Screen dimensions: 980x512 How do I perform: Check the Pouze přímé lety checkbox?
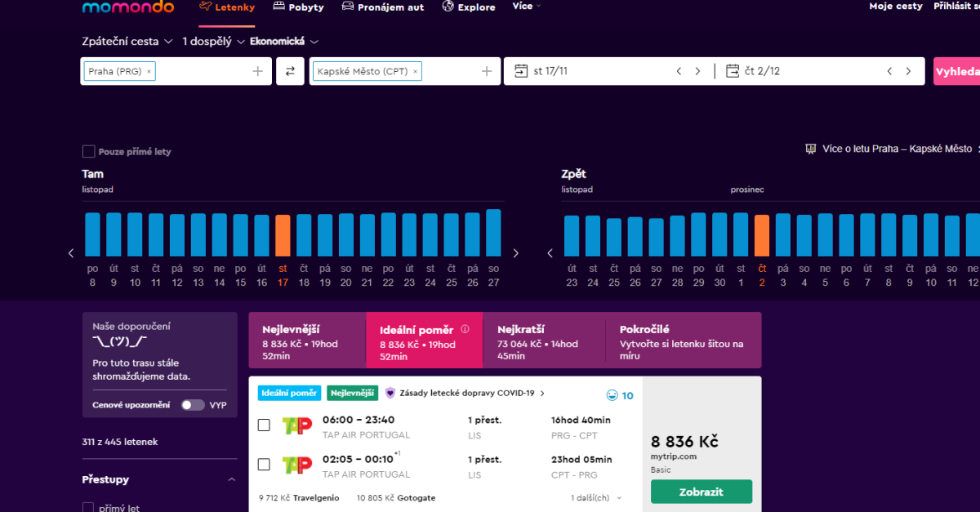point(88,151)
